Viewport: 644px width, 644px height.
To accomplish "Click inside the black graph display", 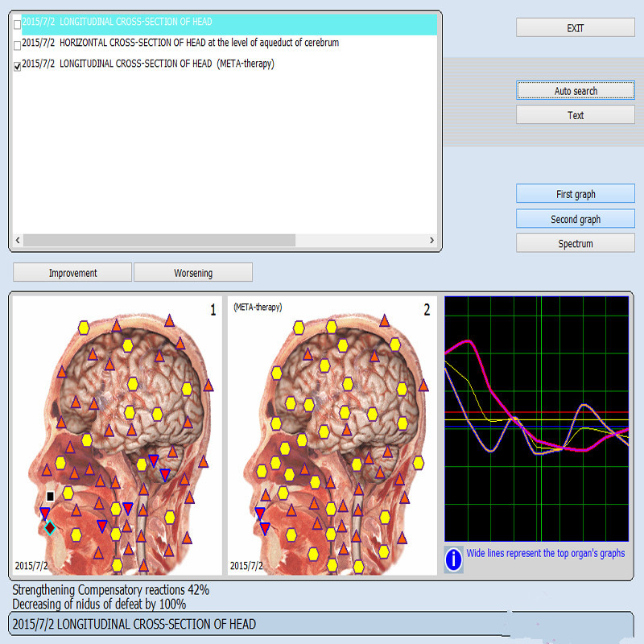I will pyautogui.click(x=536, y=419).
